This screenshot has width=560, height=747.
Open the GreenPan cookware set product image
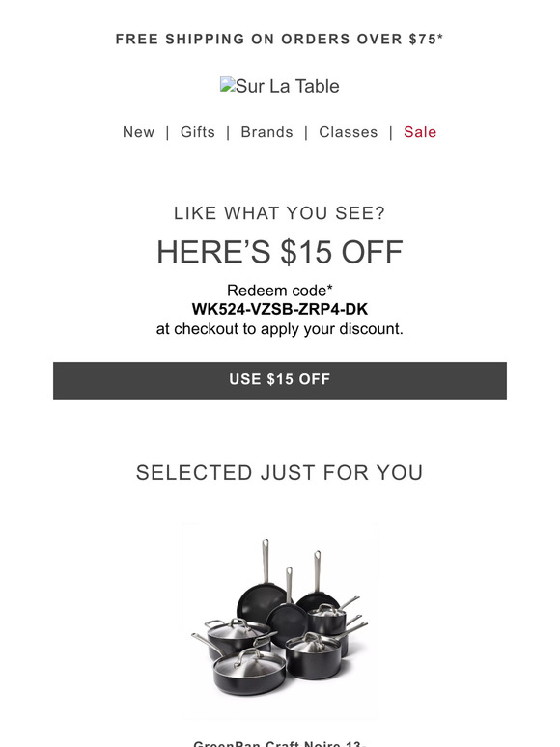(280, 621)
